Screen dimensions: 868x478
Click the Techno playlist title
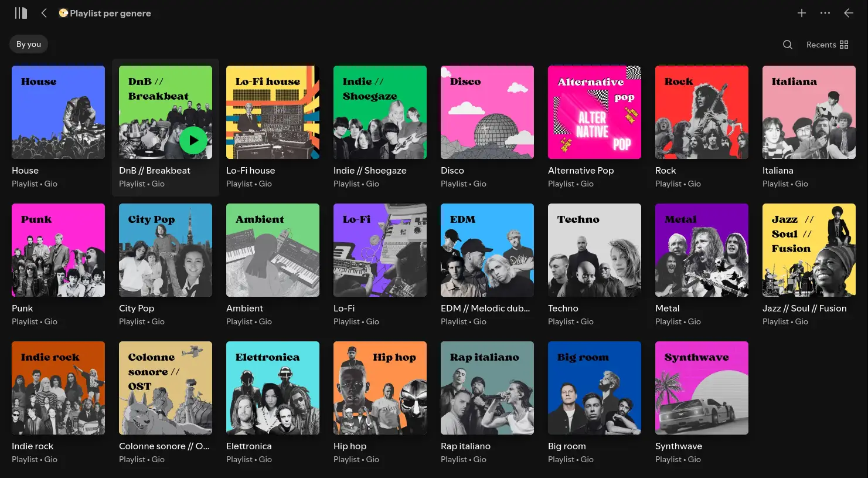tap(563, 309)
